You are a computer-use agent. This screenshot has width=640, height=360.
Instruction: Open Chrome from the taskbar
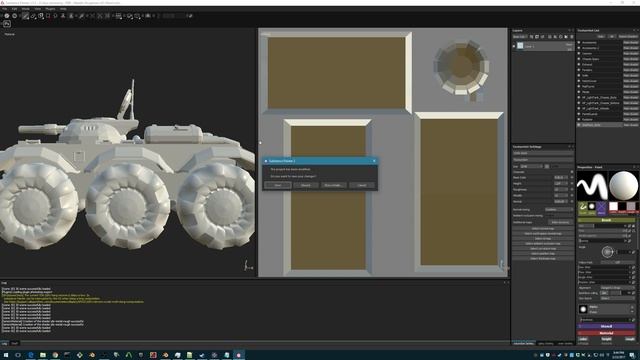pos(55,355)
